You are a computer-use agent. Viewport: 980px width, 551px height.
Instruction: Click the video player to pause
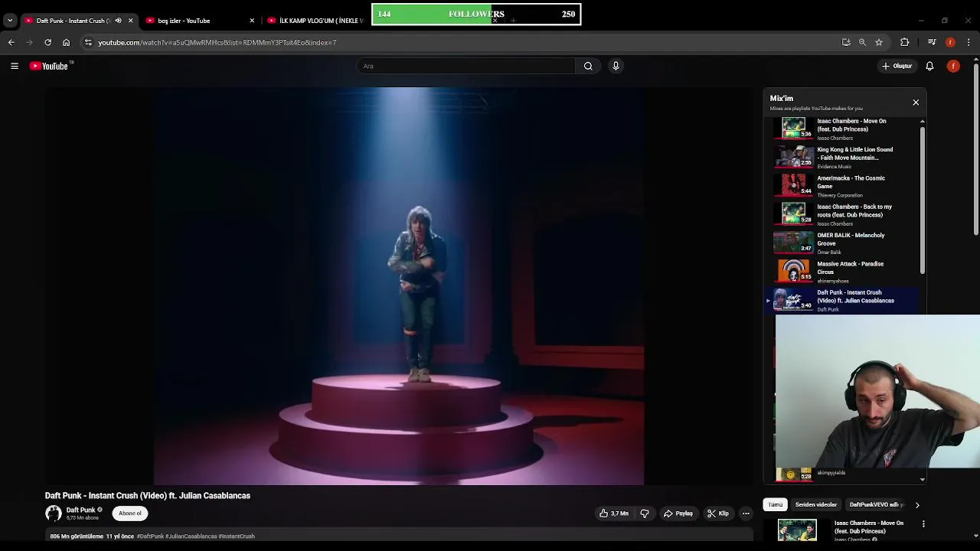(x=399, y=285)
